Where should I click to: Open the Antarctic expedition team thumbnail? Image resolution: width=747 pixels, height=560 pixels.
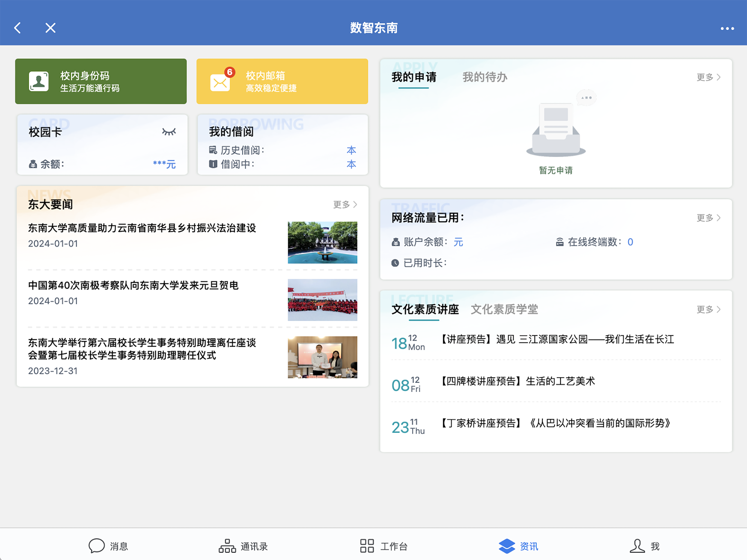coord(322,300)
